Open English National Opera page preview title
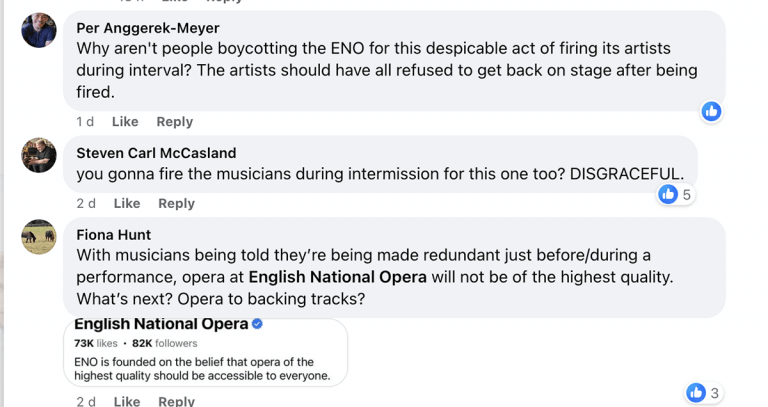 (161, 324)
